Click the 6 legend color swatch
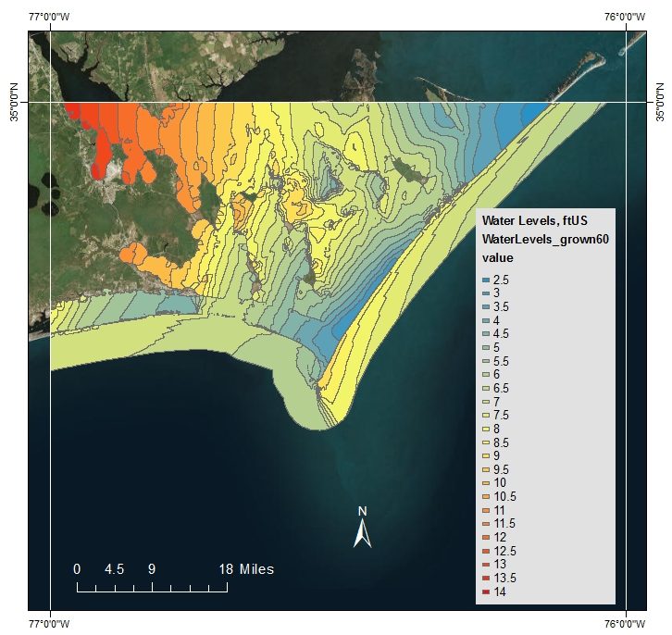The height and width of the screenshot is (635, 672). pyautogui.click(x=486, y=375)
